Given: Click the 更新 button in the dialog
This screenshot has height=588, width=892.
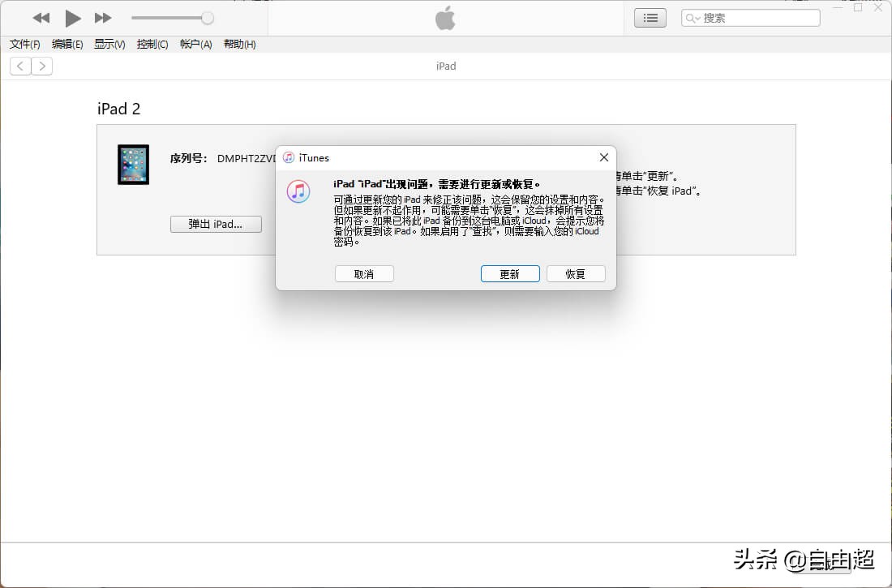Looking at the screenshot, I should tap(509, 273).
